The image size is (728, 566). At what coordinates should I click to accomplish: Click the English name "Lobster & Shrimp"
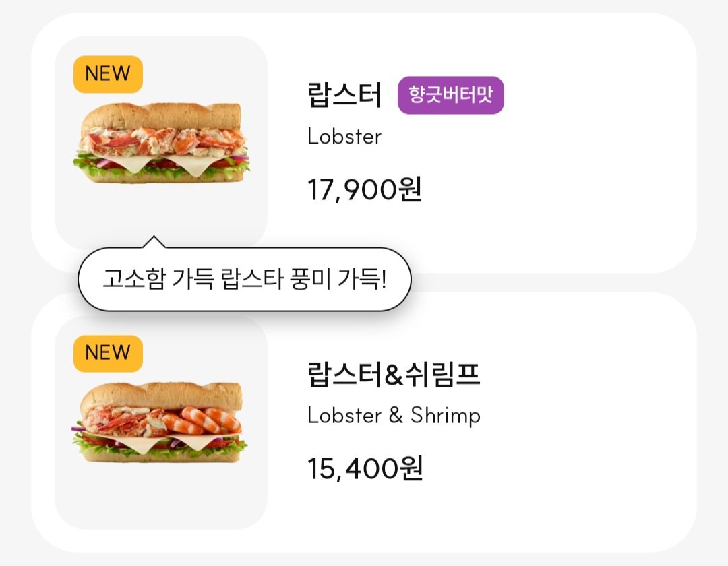point(394,415)
